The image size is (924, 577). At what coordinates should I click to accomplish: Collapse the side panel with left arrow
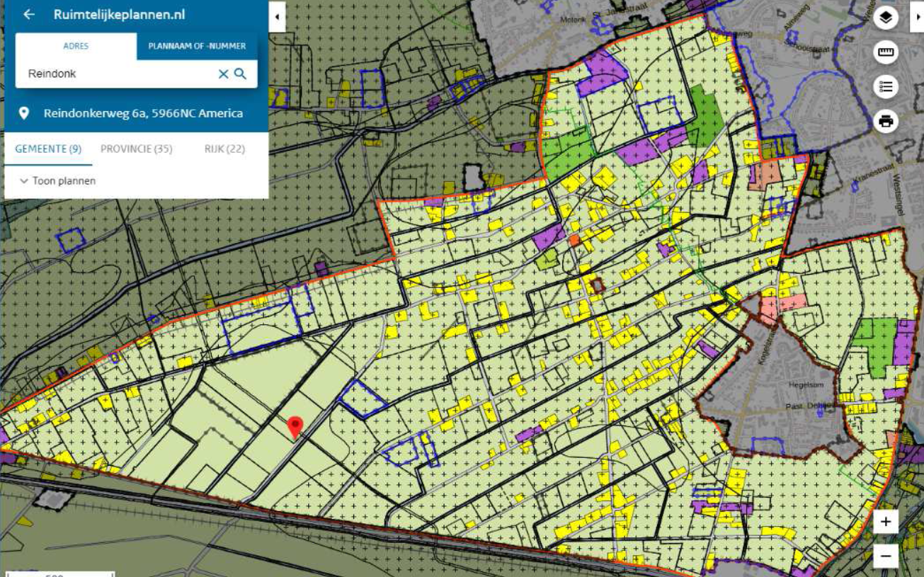pos(277,16)
